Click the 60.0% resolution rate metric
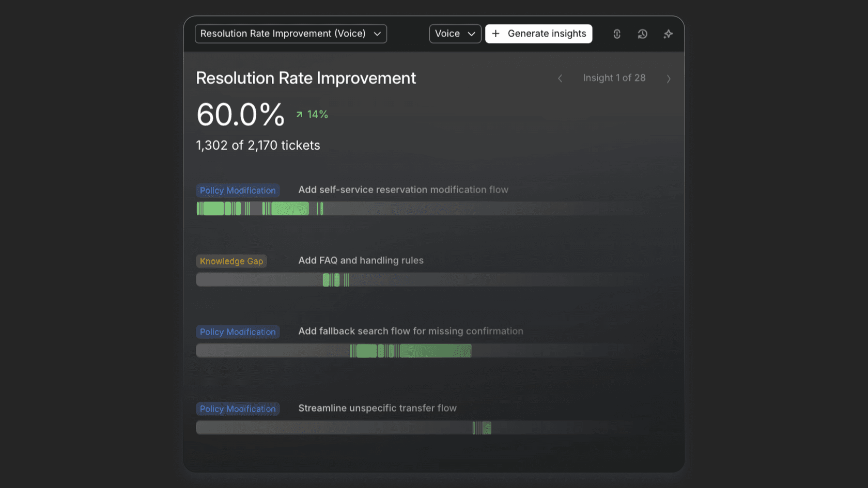868x488 pixels. click(240, 114)
